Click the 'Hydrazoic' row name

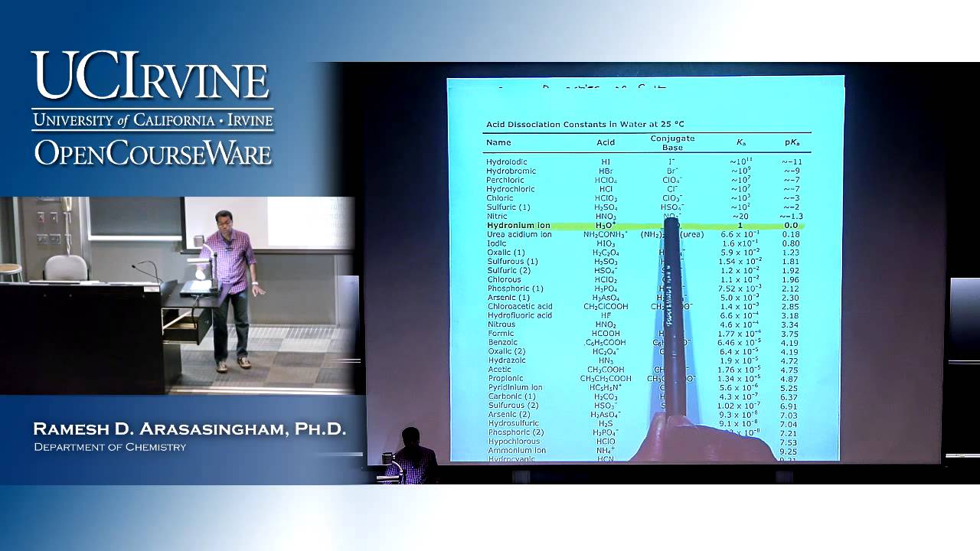pos(507,360)
